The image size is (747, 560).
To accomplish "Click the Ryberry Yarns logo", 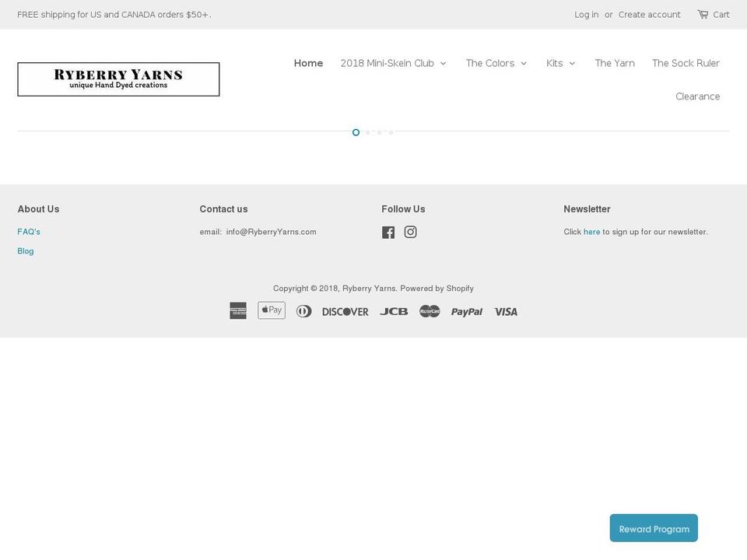I will [x=118, y=79].
